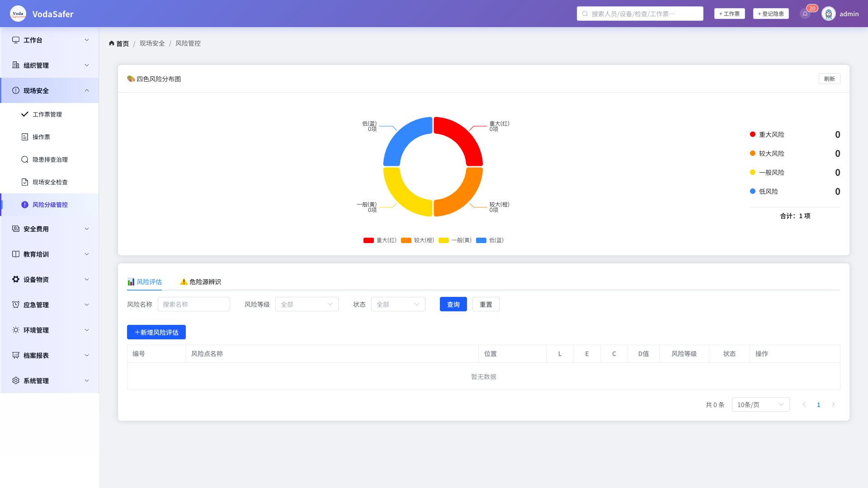868x488 pixels.
Task: Click the 现场安全检查 file icon
Action: click(25, 182)
